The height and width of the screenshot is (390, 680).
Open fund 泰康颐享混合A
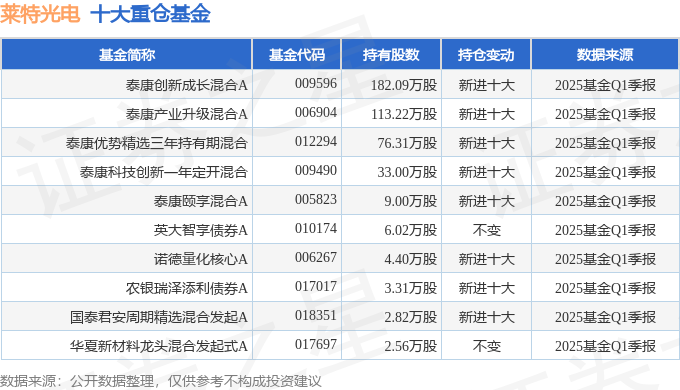point(200,201)
